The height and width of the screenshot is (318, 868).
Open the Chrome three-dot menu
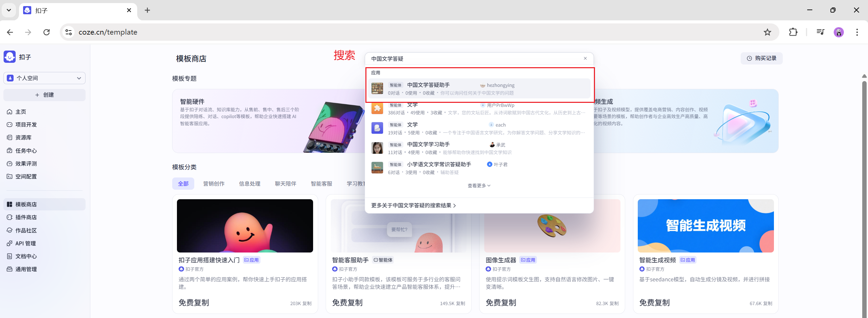[857, 32]
